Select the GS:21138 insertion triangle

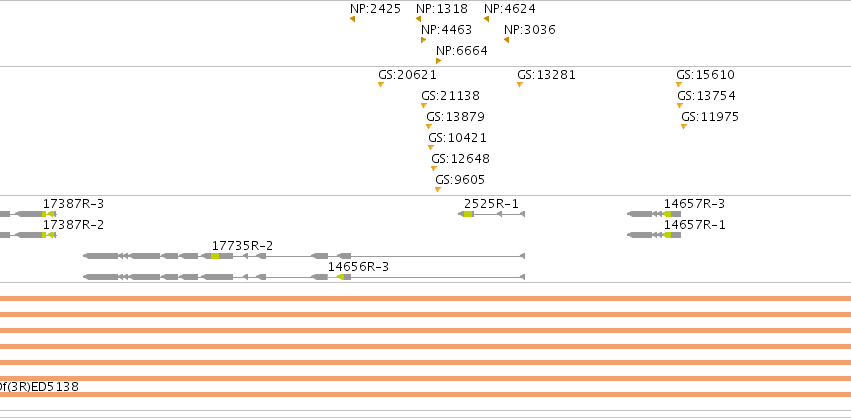[424, 105]
